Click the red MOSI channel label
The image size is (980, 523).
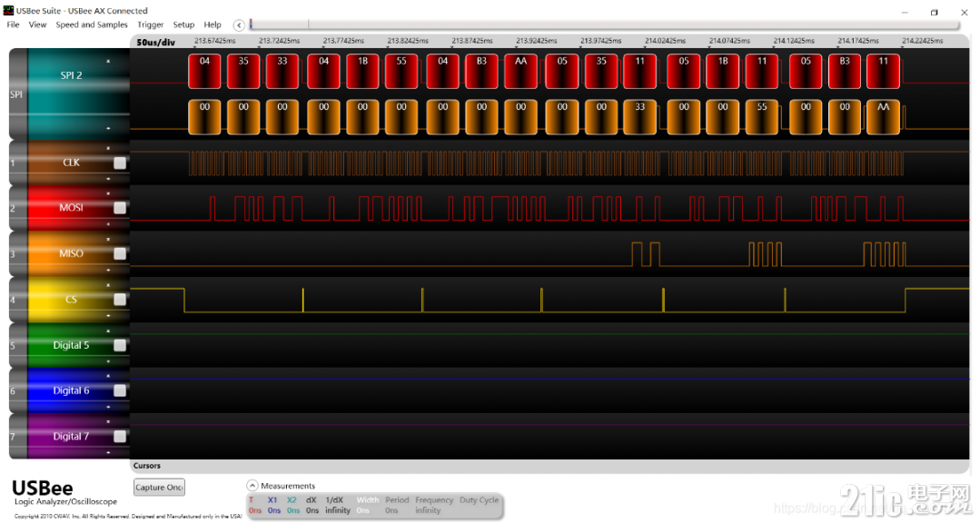tap(71, 207)
